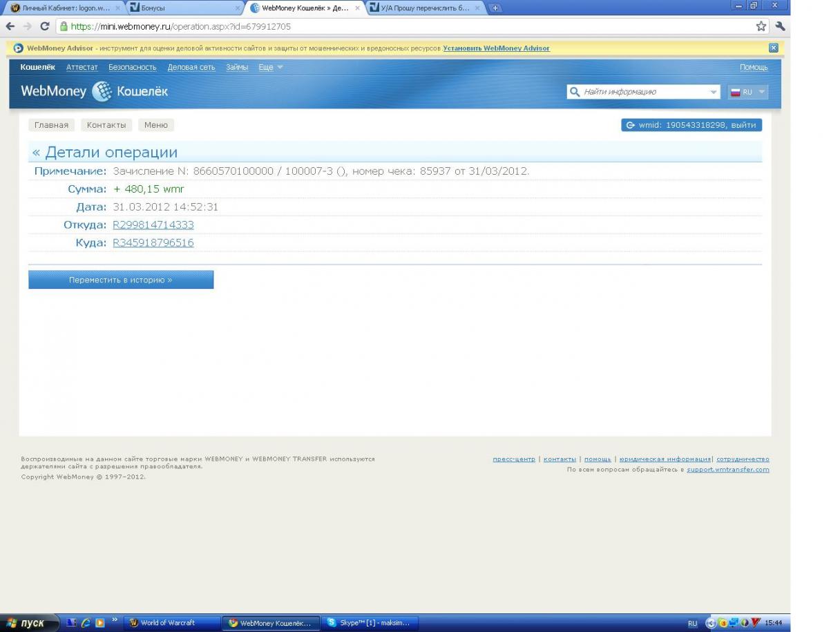
Task: Open the Аттестат menu item
Action: pyautogui.click(x=82, y=67)
